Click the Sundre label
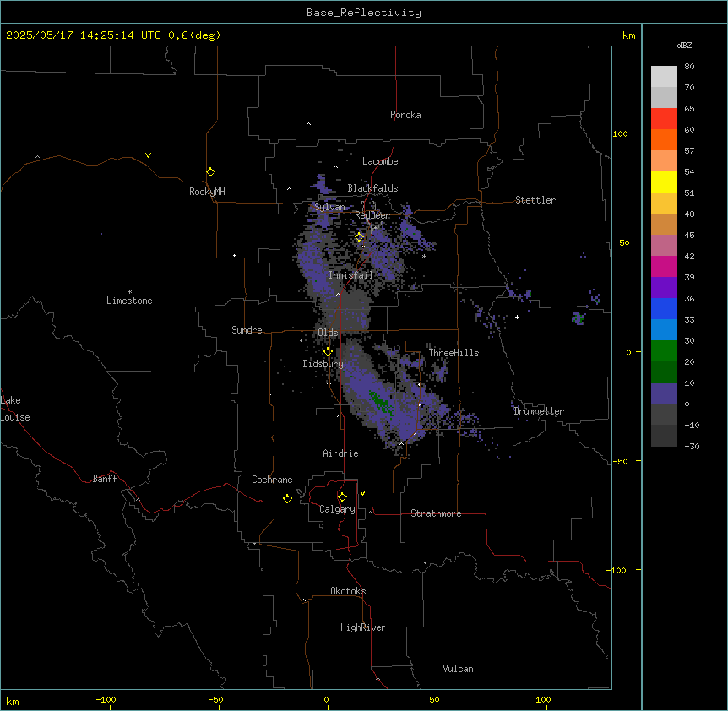Viewport: 728px width, 711px height. (247, 330)
